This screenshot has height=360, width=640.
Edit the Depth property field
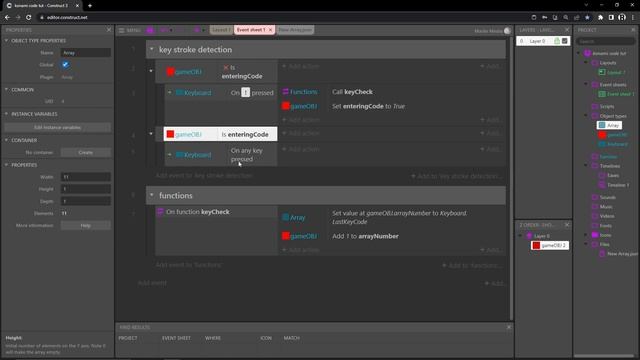pos(86,201)
